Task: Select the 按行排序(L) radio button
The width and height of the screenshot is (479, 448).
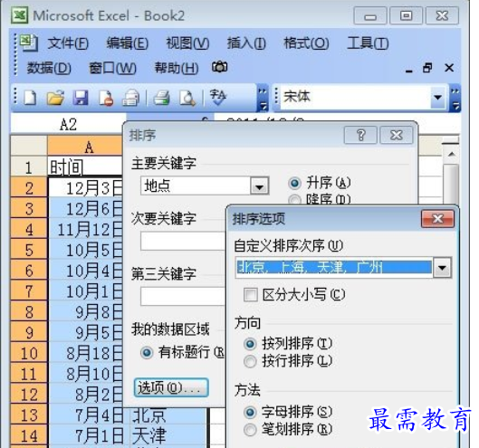Action: (250, 361)
